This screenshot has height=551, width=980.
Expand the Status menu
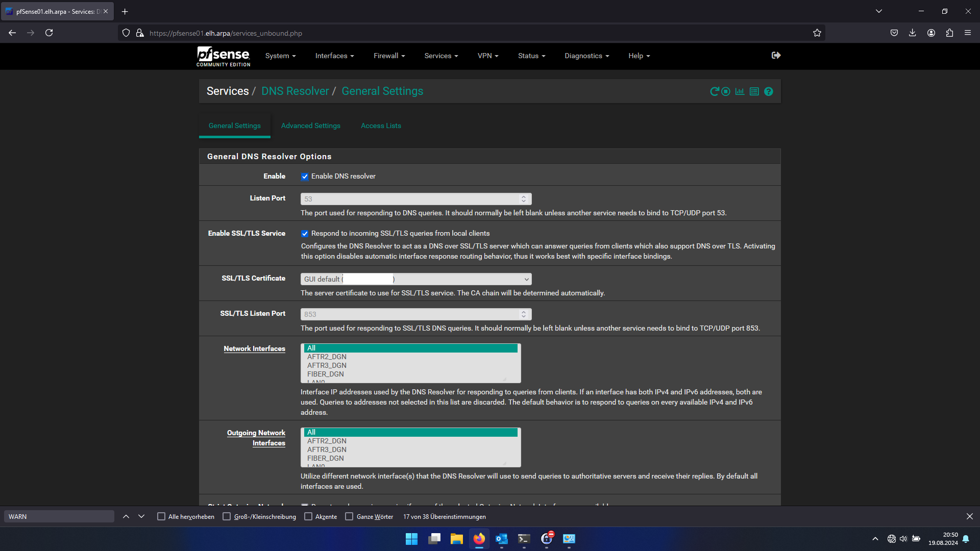click(531, 56)
